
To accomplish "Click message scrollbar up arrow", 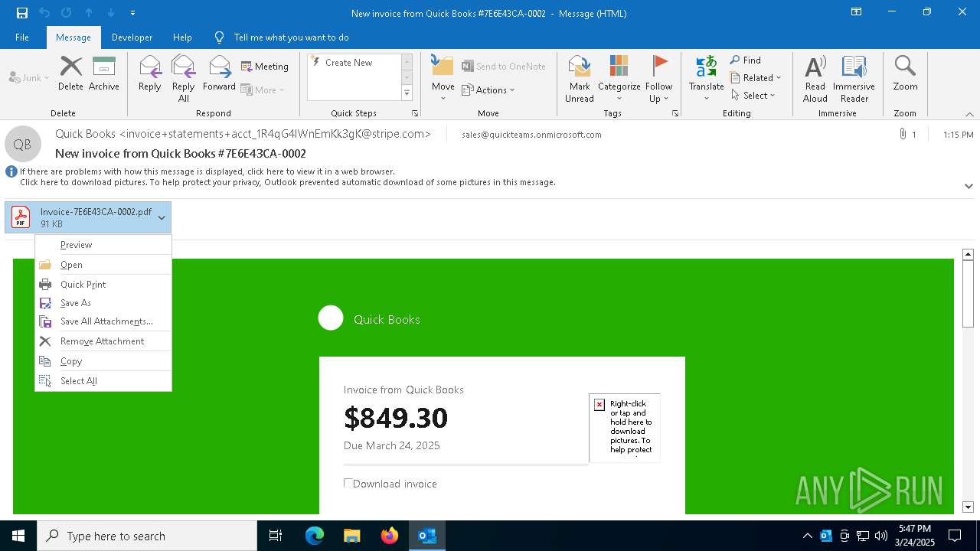I will coord(968,254).
